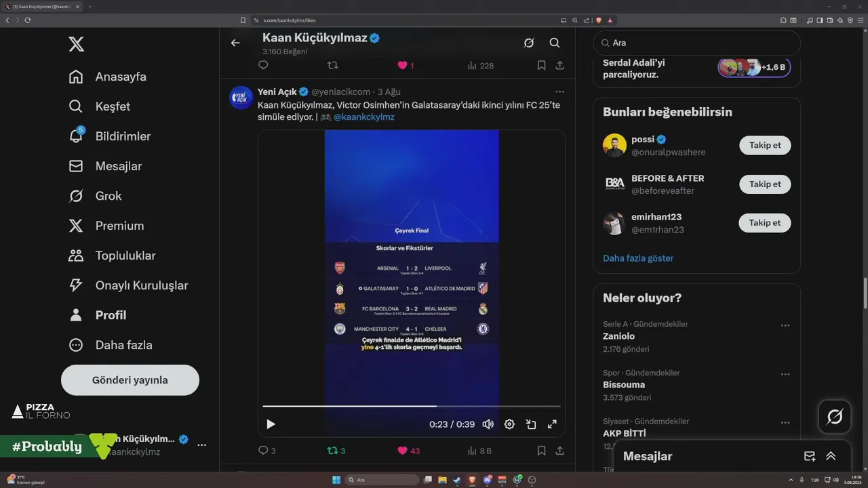
Task: Compose a new message icon in Mesajlar
Action: tap(810, 456)
